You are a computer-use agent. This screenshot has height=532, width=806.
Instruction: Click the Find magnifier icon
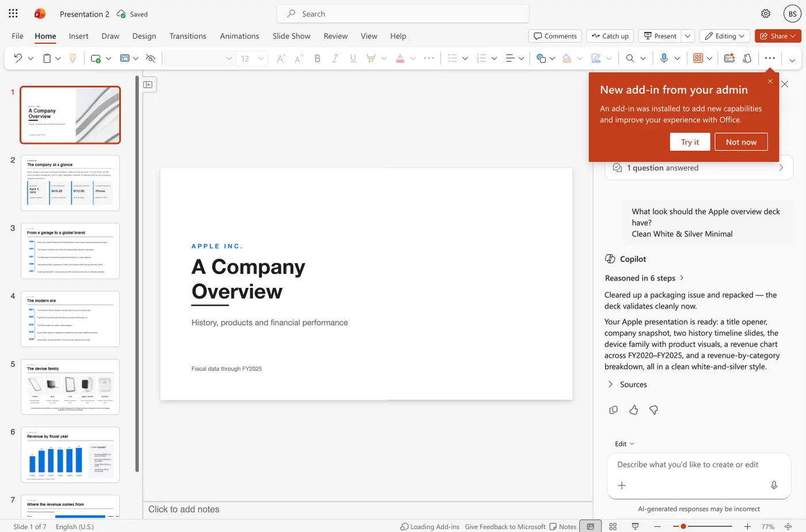point(630,58)
